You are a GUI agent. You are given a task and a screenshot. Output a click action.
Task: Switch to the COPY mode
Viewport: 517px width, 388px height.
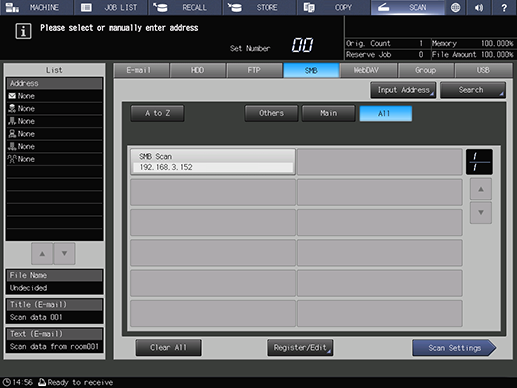(334, 7)
